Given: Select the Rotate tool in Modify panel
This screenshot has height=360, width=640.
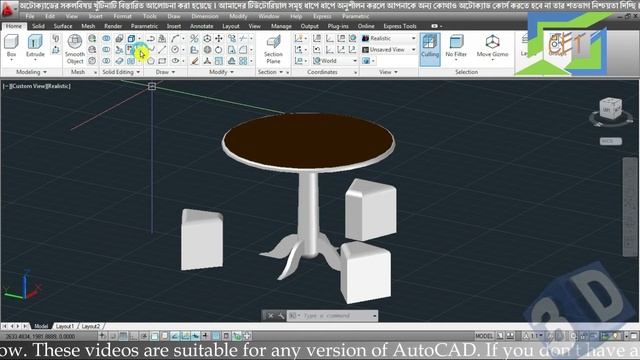Looking at the screenshot, I should point(219,49).
